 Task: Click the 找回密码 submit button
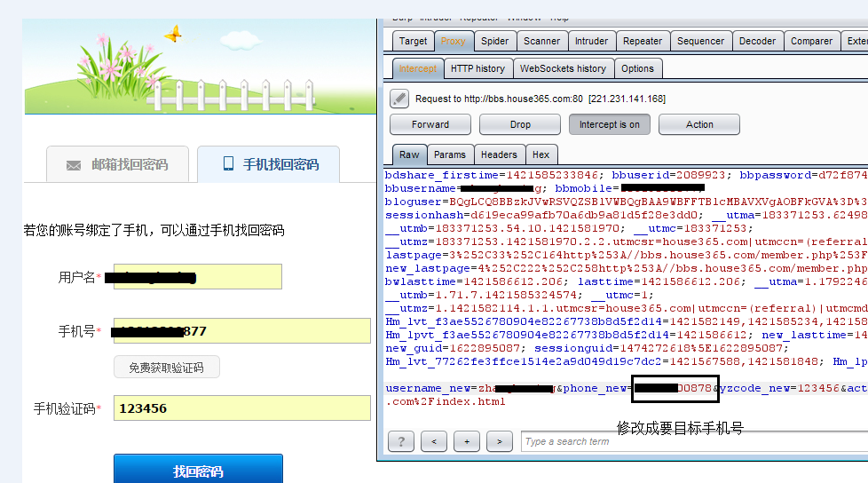(198, 469)
